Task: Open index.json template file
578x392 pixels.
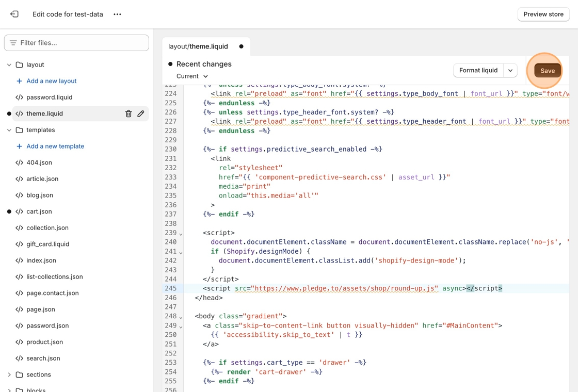Action: pos(41,260)
